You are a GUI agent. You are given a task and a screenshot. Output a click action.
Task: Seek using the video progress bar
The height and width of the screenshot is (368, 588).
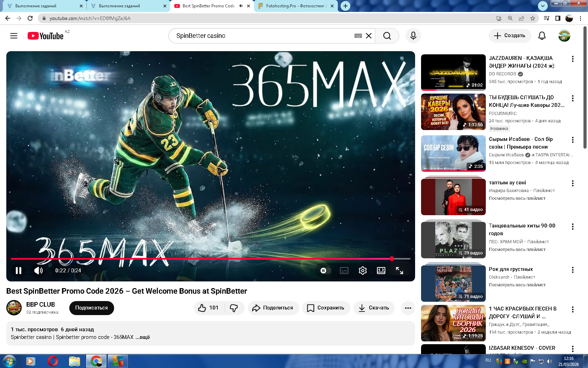[x=210, y=259]
